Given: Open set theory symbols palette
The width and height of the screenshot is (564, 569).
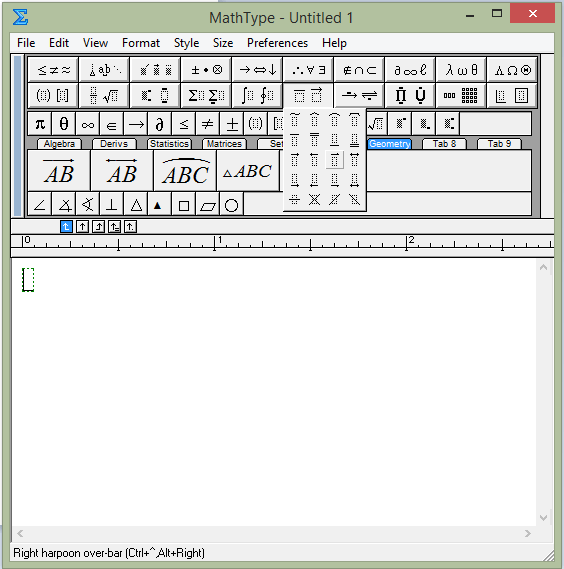Looking at the screenshot, I should pyautogui.click(x=359, y=69).
